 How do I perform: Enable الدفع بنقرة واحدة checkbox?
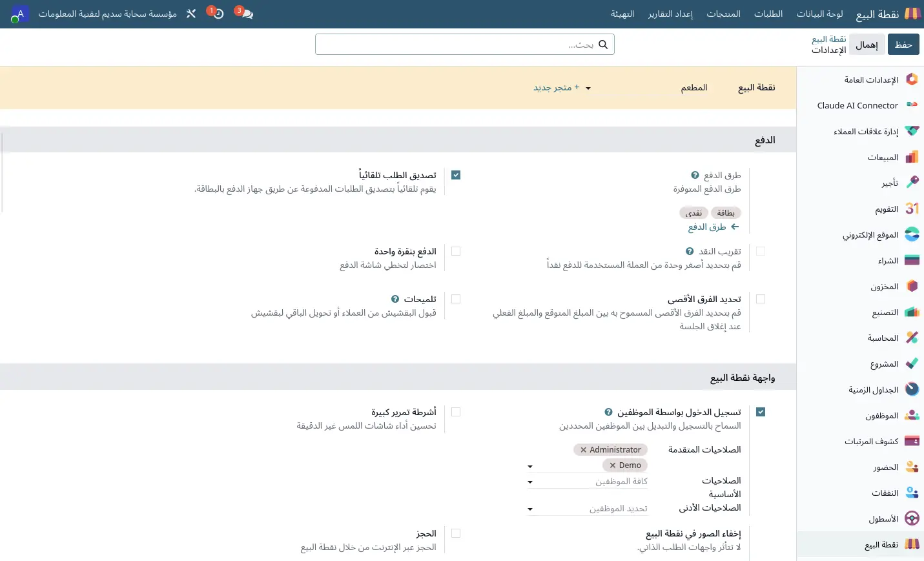click(x=456, y=251)
